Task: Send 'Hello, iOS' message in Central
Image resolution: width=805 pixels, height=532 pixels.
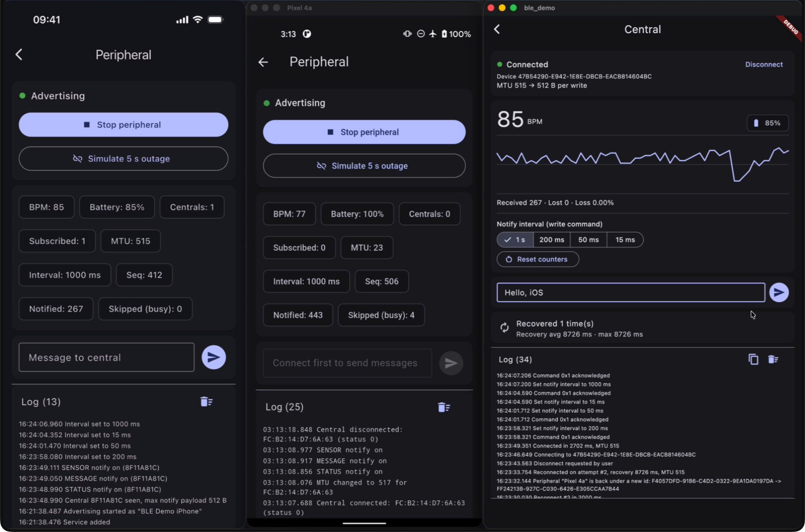Action: pos(779,292)
